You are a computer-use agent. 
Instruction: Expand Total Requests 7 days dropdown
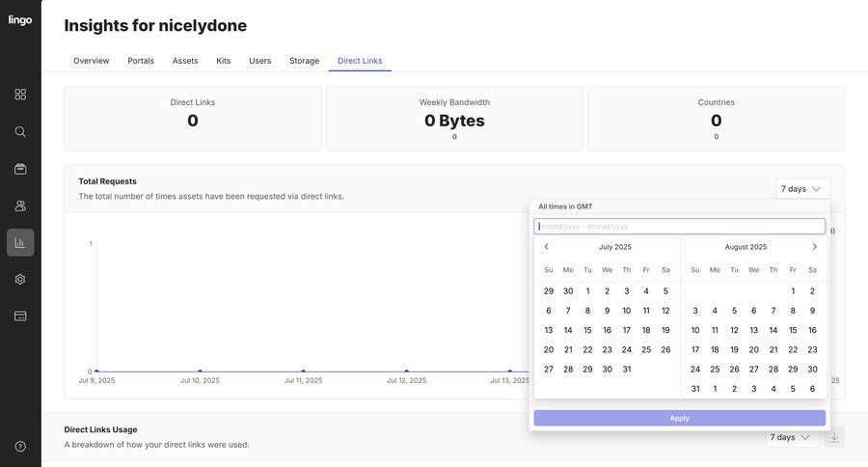click(x=803, y=189)
